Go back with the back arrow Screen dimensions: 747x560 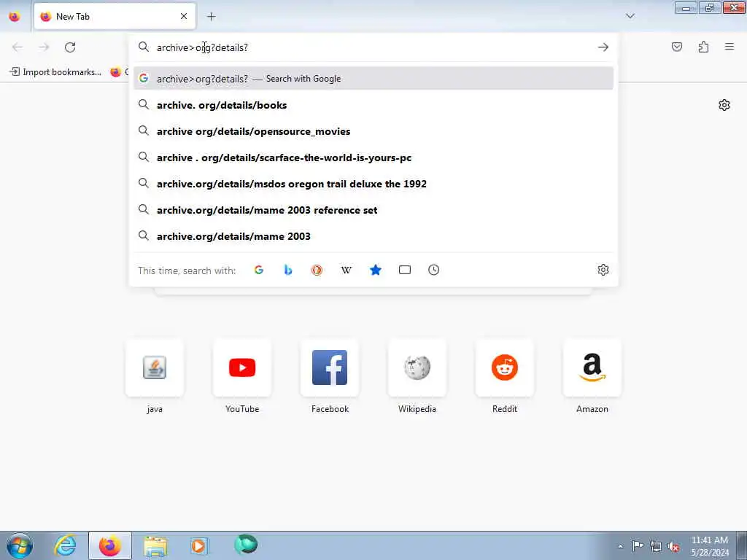pos(18,47)
